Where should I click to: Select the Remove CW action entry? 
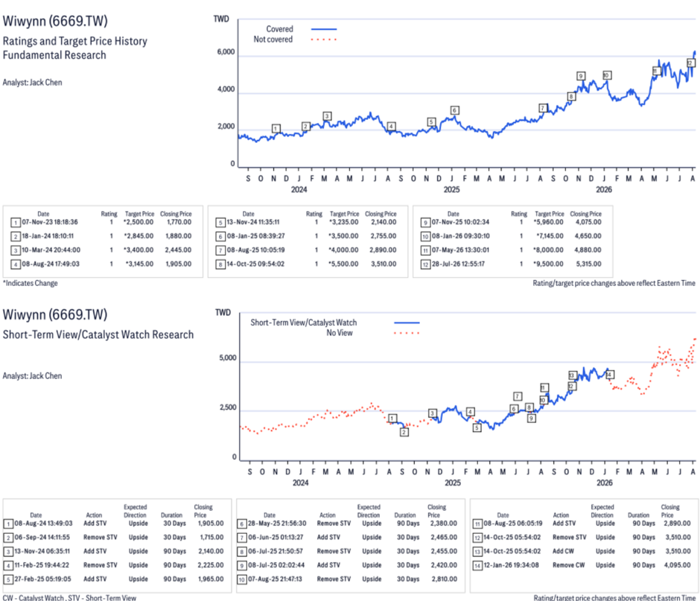tap(569, 565)
